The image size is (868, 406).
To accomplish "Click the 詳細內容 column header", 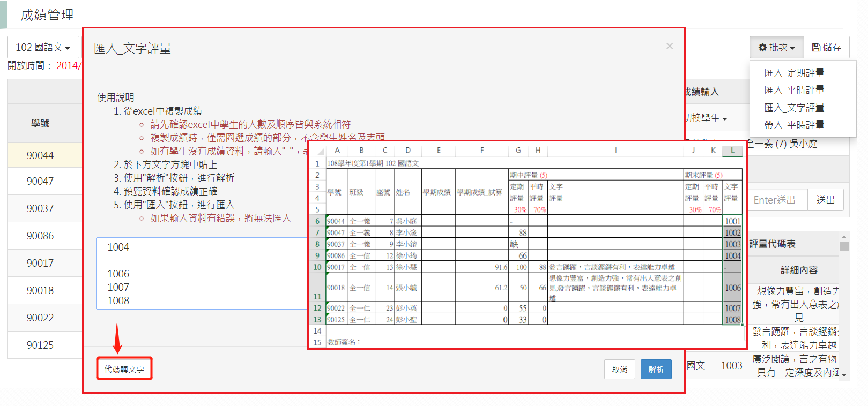I will tap(799, 270).
